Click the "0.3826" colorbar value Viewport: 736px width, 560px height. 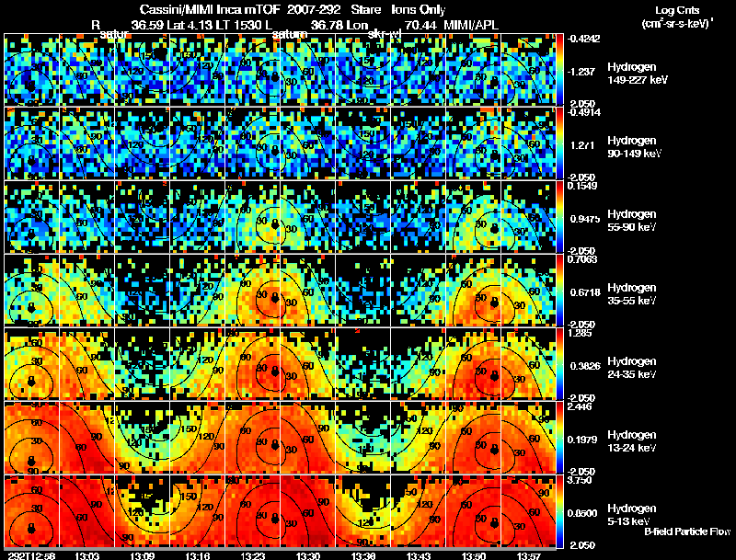tap(585, 366)
